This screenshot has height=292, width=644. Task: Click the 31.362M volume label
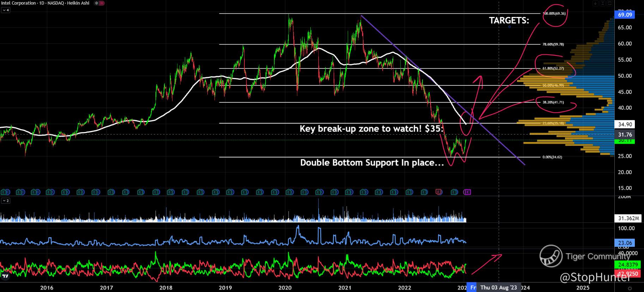(x=628, y=219)
